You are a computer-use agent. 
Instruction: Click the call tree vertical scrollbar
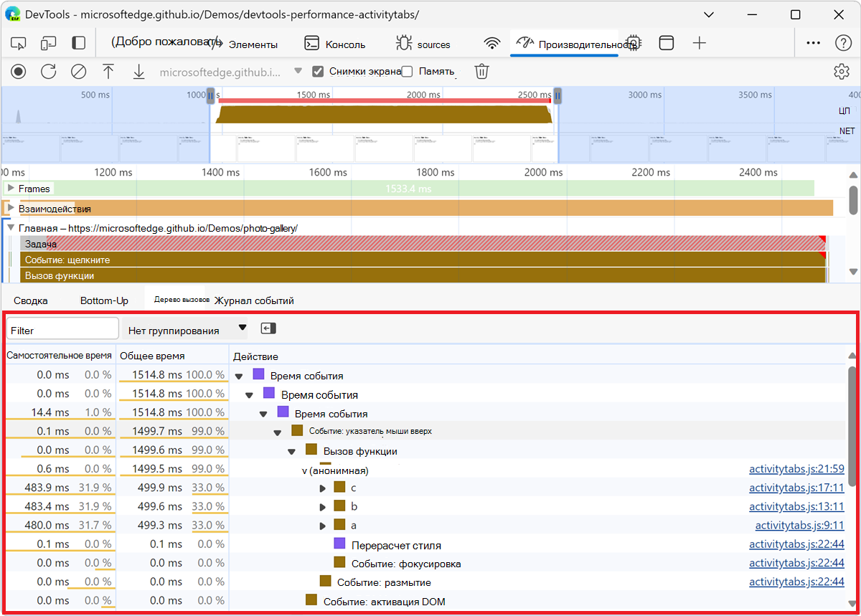tap(852, 426)
